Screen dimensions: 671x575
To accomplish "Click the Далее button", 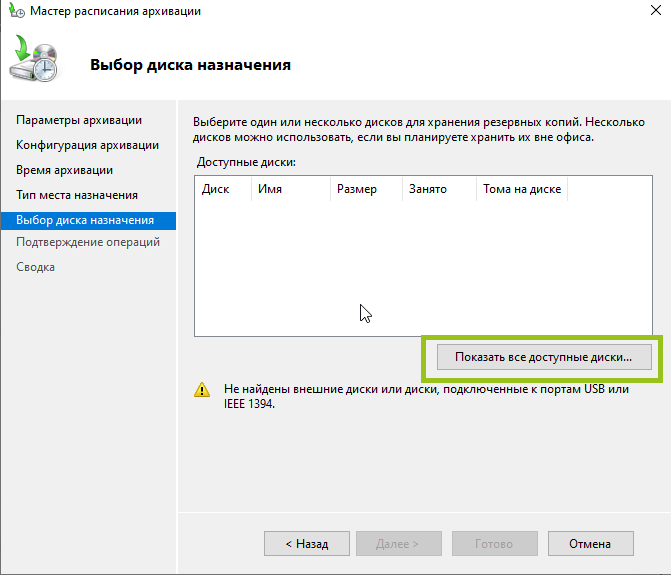I will (399, 543).
